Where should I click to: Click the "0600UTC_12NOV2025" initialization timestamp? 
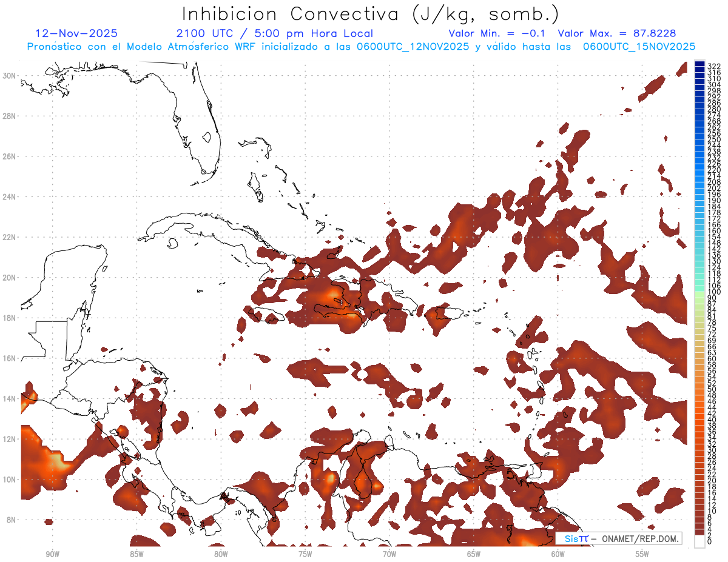(x=413, y=47)
